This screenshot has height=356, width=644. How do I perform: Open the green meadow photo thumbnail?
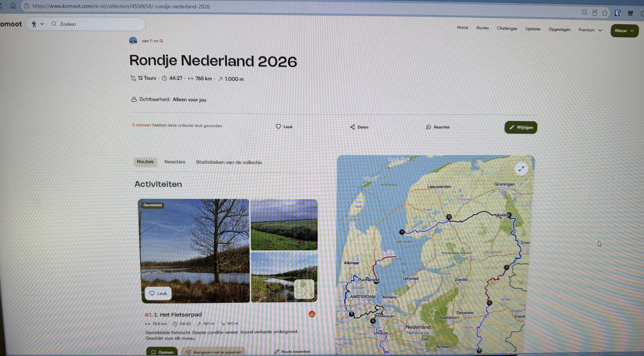click(284, 225)
